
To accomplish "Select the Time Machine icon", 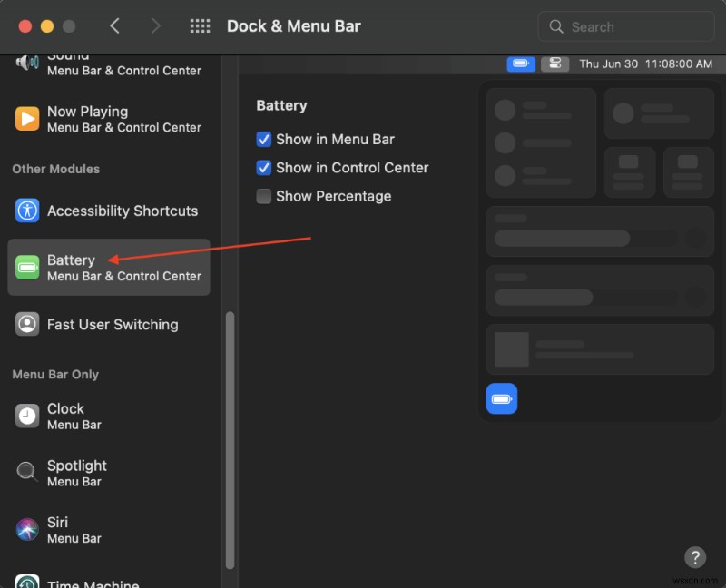I will tap(26, 581).
